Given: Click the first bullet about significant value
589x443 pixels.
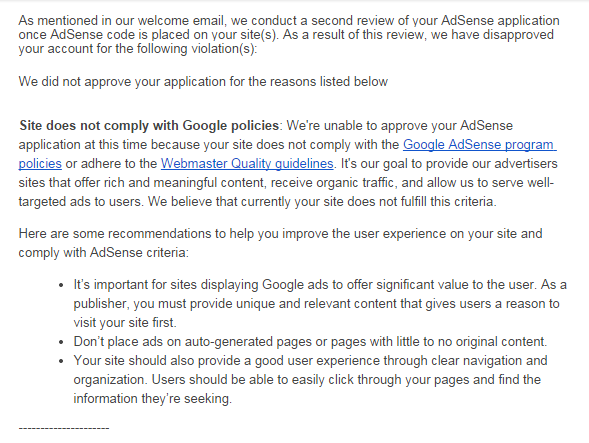Looking at the screenshot, I should coord(320,303).
